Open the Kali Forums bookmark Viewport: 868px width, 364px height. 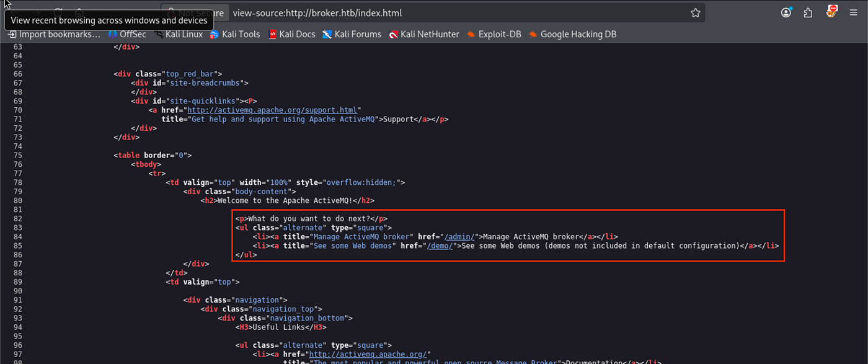352,34
